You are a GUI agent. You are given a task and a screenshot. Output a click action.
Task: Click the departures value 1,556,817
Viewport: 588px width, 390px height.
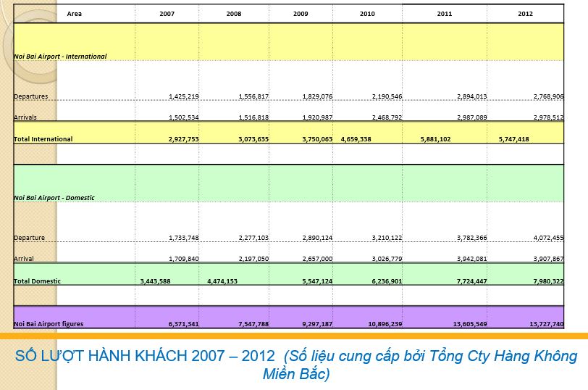(254, 96)
